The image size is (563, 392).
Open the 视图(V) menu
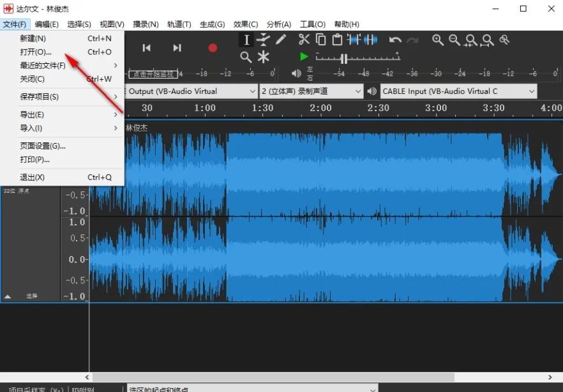112,24
